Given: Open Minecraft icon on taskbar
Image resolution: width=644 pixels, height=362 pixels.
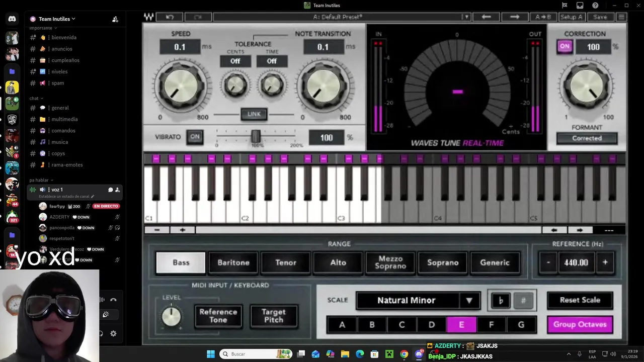Looking at the screenshot, I should click(389, 354).
